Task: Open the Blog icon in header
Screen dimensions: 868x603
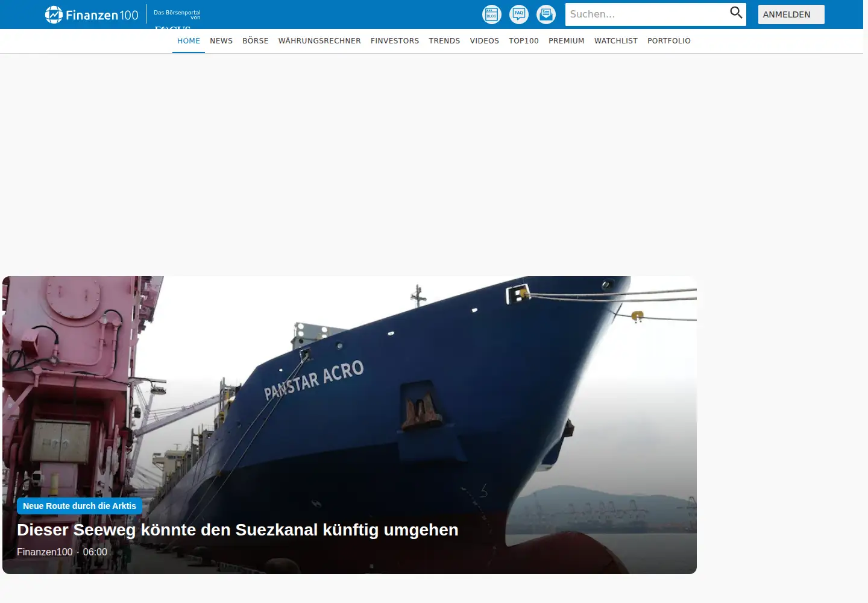Action: click(x=492, y=14)
